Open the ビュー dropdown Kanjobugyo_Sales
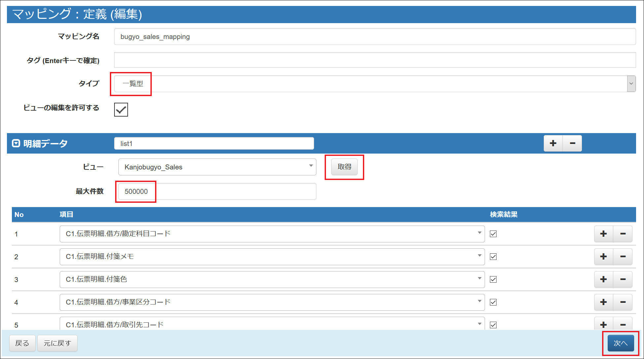Image resolution: width=644 pixels, height=359 pixels. 217,167
